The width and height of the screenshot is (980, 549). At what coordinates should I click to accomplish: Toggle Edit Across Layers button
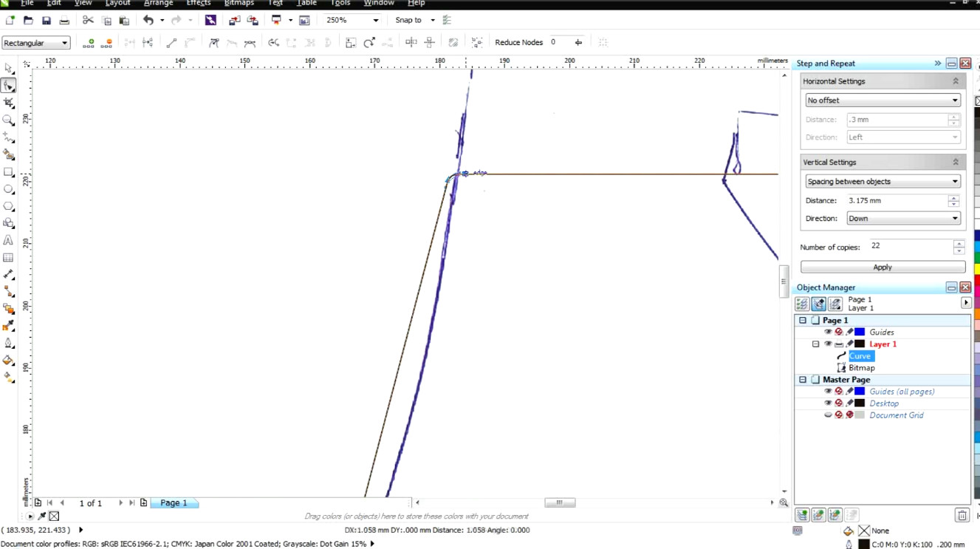(x=818, y=304)
